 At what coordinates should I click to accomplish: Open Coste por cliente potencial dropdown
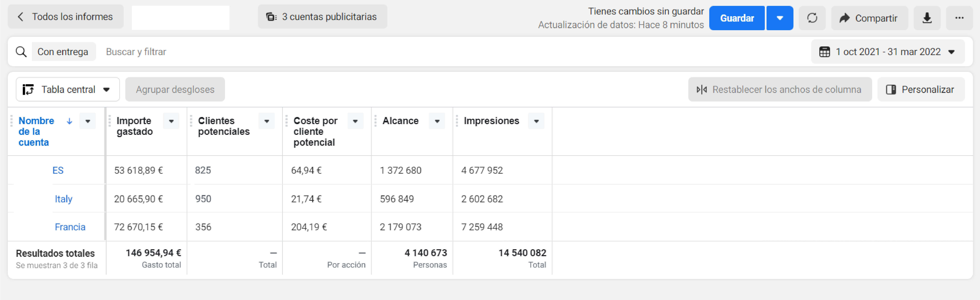355,121
